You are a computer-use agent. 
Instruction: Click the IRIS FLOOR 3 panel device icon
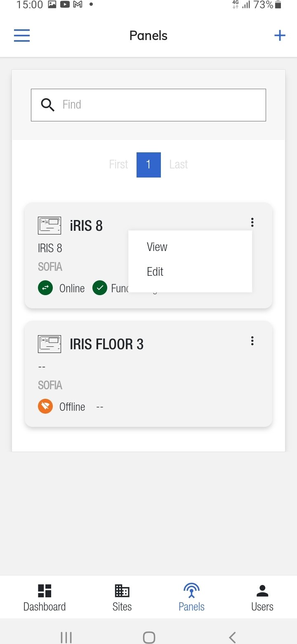pyautogui.click(x=49, y=344)
